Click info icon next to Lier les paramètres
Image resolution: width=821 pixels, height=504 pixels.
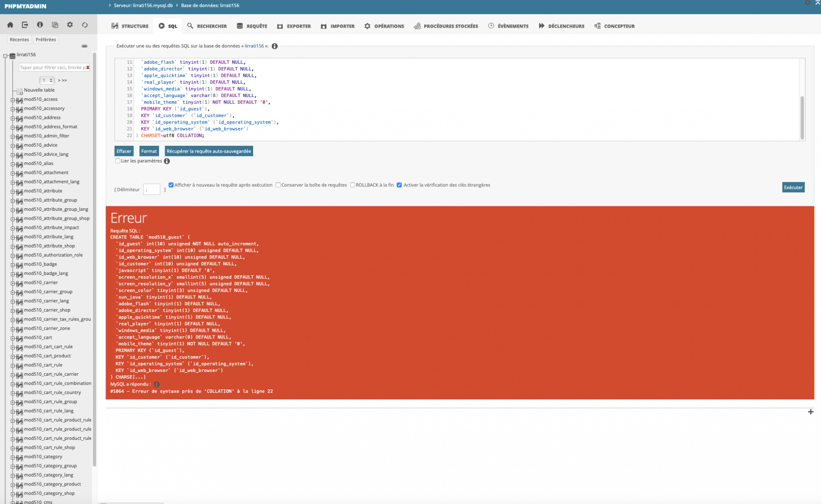[x=167, y=161]
